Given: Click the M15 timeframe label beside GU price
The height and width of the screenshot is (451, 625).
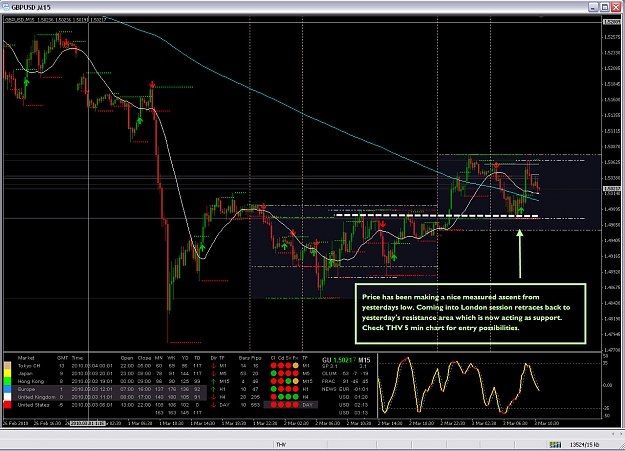Looking at the screenshot, I should (x=364, y=360).
